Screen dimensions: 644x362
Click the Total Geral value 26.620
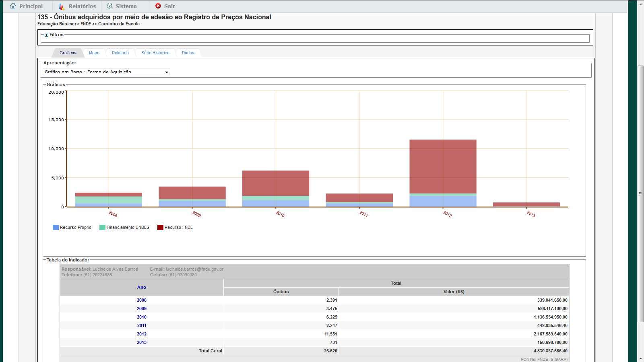(330, 351)
